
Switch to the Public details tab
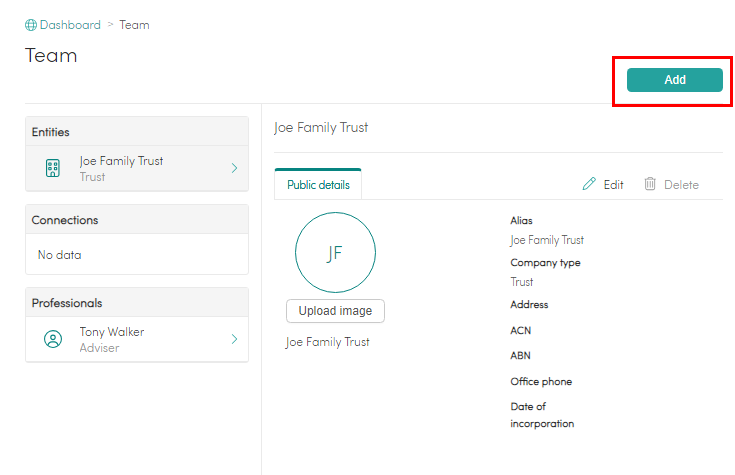tap(318, 185)
